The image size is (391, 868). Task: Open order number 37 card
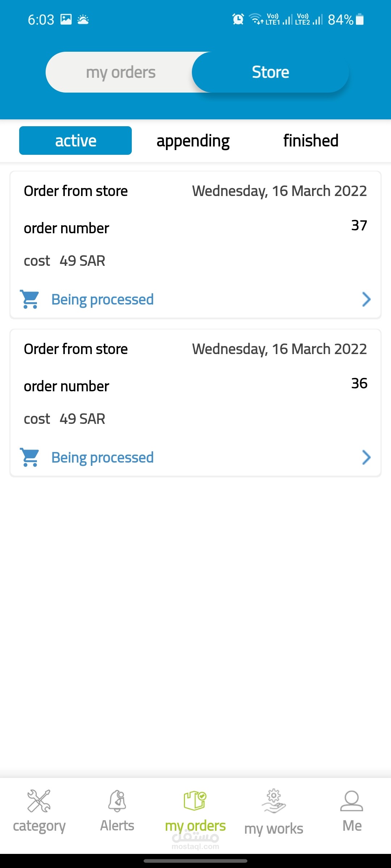pyautogui.click(x=195, y=228)
